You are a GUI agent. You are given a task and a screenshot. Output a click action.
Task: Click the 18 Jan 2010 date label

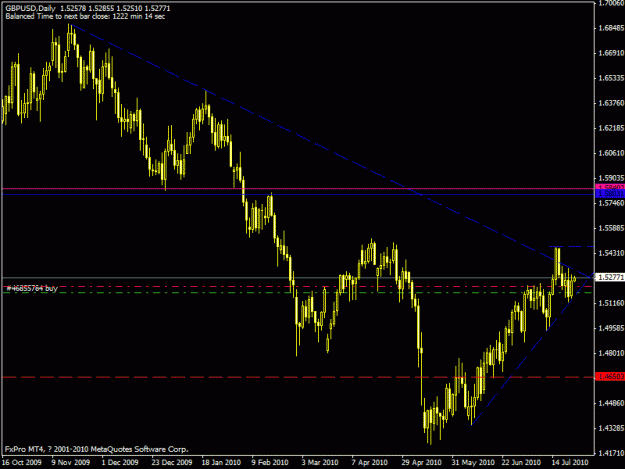221,463
